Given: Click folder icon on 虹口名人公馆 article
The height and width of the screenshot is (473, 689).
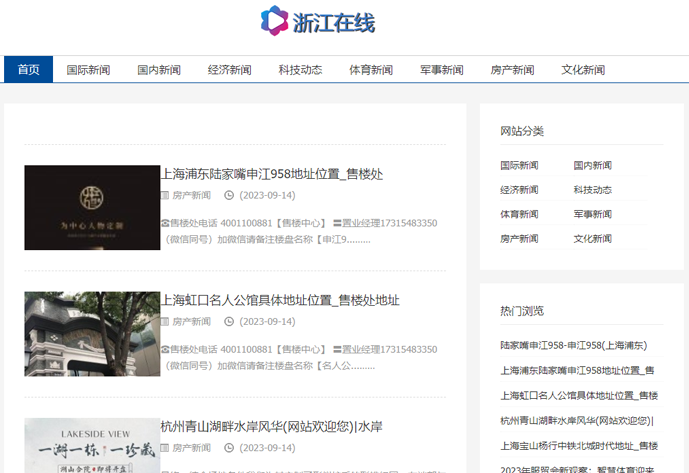Looking at the screenshot, I should 165,322.
